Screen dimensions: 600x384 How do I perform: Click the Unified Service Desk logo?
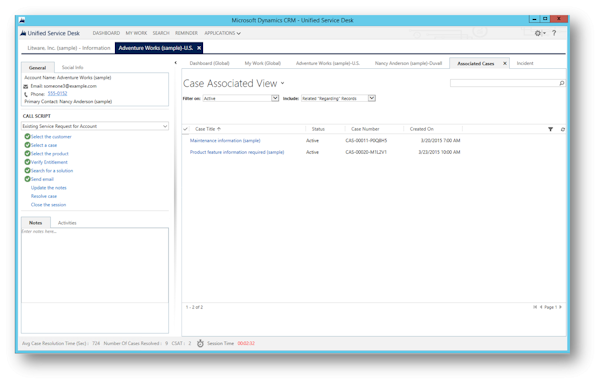click(23, 33)
